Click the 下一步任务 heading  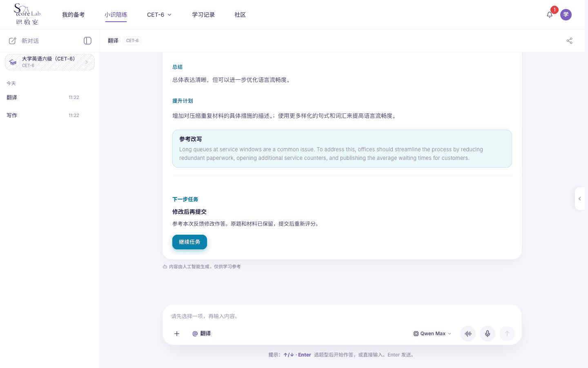185,200
